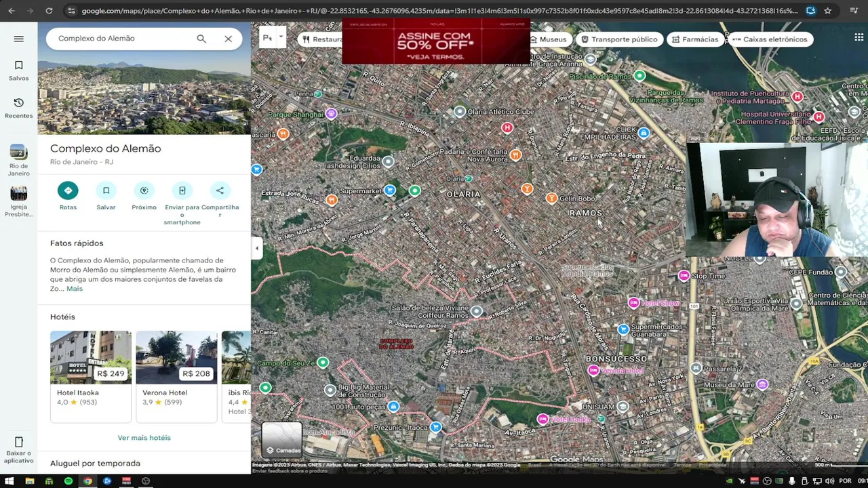Viewport: 868px width, 488px height.
Task: Click the Museu da Maré pin
Action: pos(762,385)
